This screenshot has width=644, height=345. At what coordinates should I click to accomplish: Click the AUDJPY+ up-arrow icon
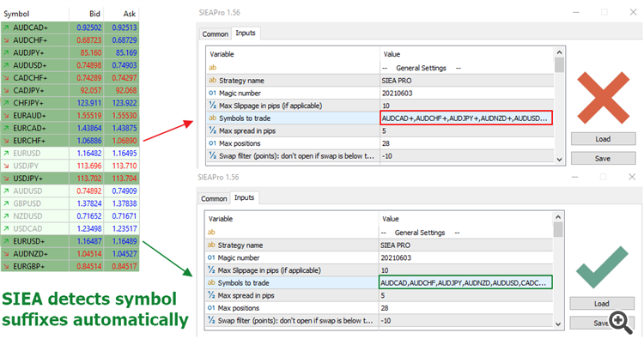[6, 52]
